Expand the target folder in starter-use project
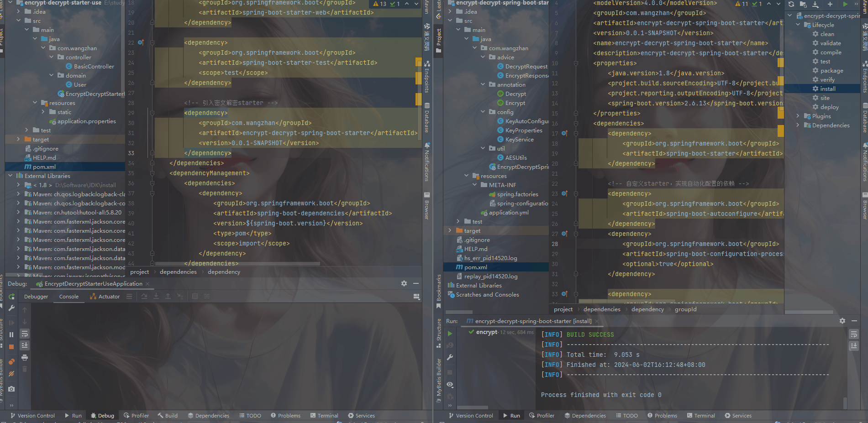The width and height of the screenshot is (868, 423). tap(19, 139)
